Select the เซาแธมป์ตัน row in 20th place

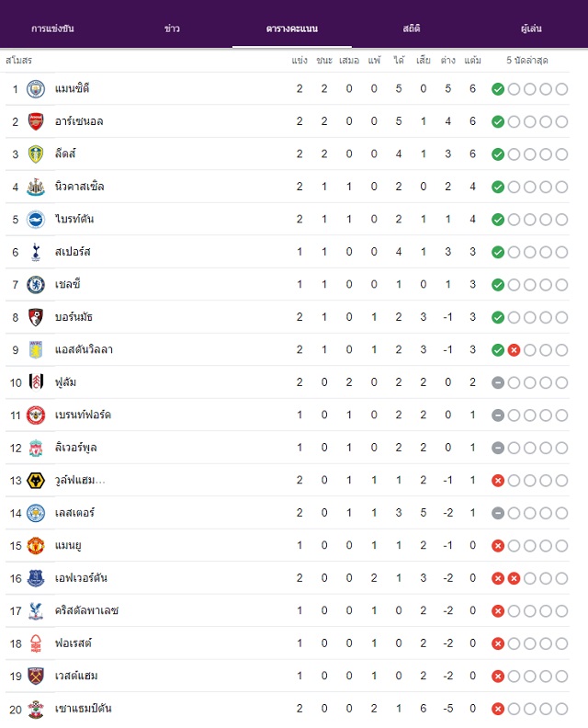[288, 709]
